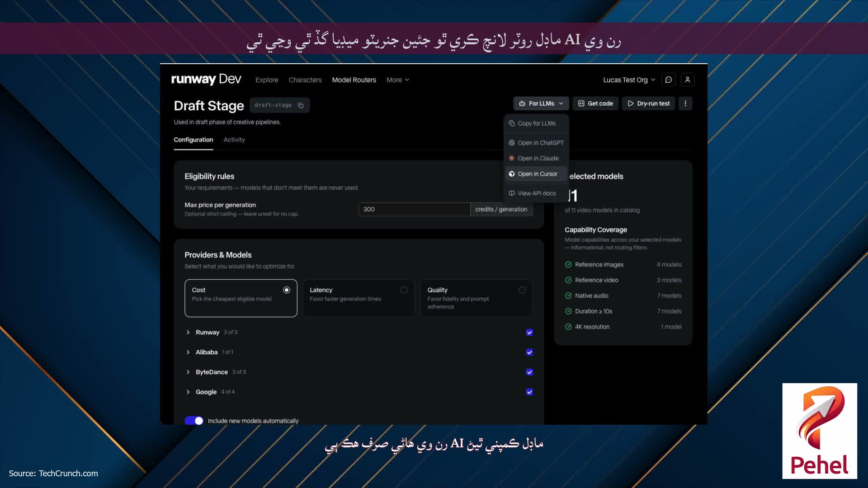868x488 pixels.
Task: Click 'of 11 video models in catalog' text
Action: click(x=602, y=210)
